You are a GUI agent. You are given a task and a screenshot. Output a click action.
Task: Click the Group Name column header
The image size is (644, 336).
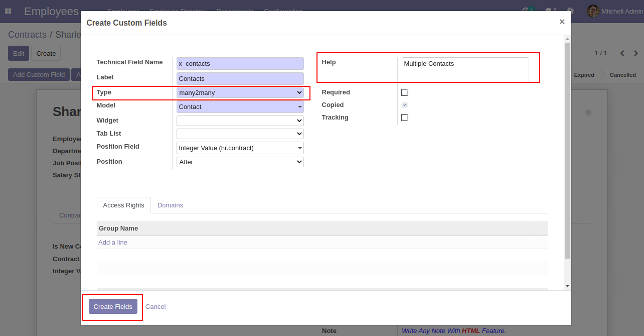(x=314, y=228)
